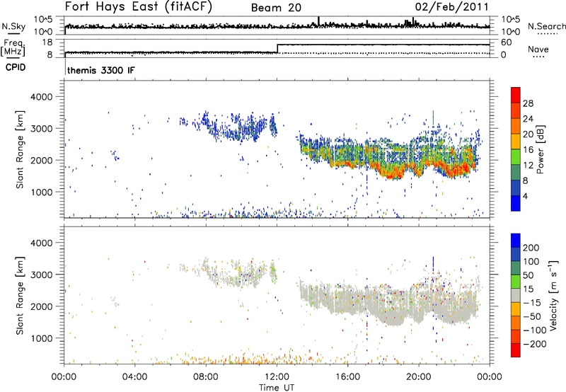Click the tall noise spike near 14:20 UT
This screenshot has height=392, width=566.
point(318,21)
